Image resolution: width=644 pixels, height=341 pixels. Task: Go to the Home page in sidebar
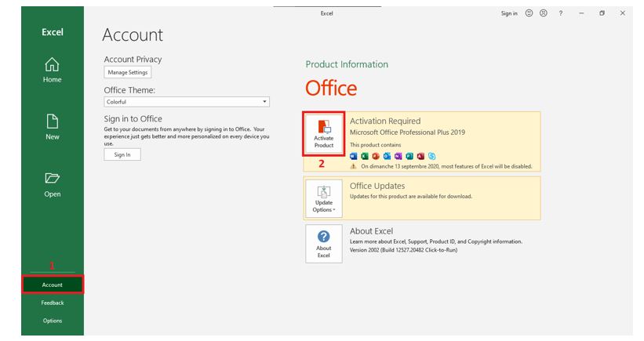coord(52,69)
